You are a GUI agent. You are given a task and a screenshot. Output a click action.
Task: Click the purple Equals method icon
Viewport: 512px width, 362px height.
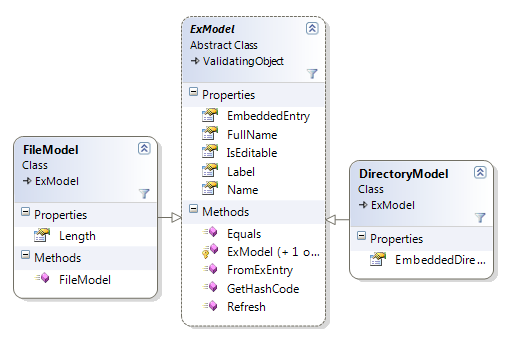tap(210, 232)
